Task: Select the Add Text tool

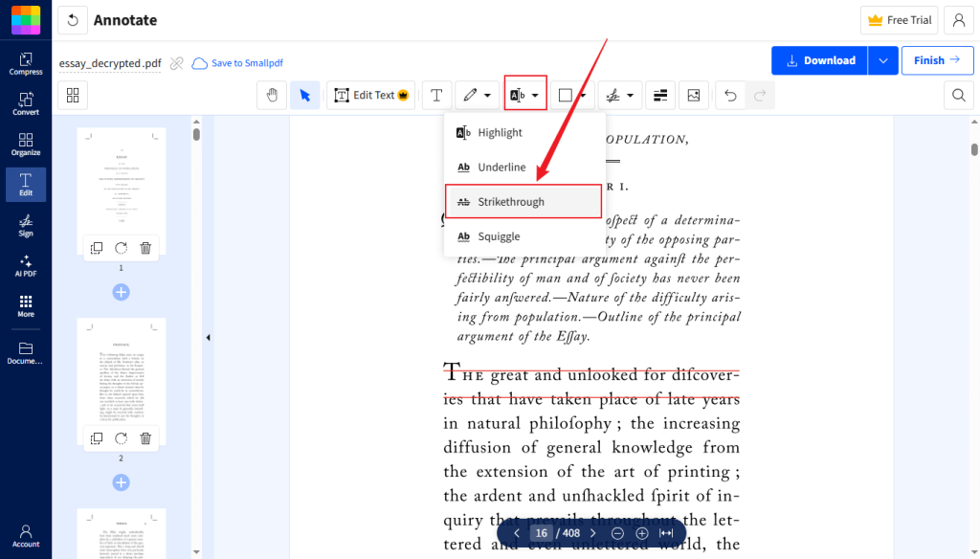Action: click(x=436, y=95)
